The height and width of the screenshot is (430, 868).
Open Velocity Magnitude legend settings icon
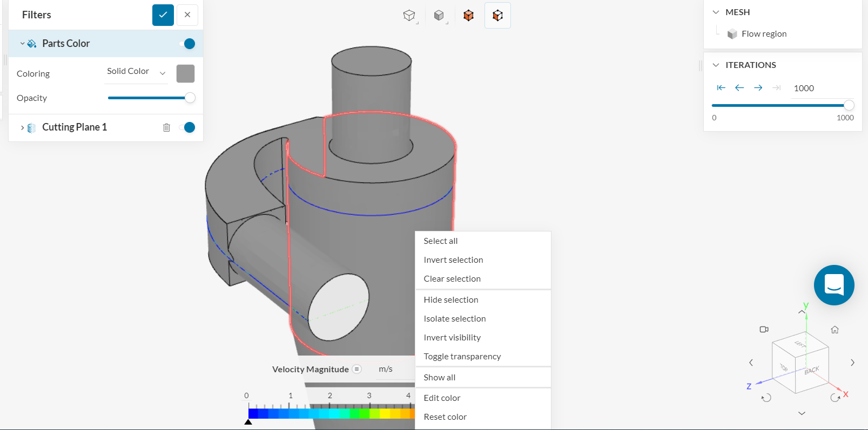356,369
